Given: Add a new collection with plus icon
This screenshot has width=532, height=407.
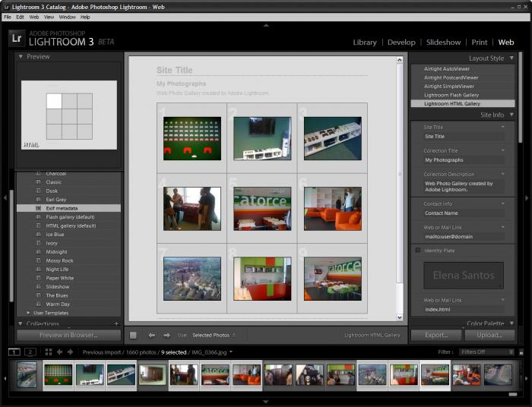Looking at the screenshot, I should (116, 324).
